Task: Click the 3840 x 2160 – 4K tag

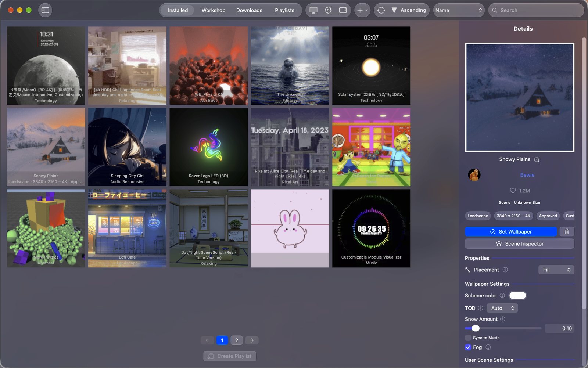Action: (513, 216)
